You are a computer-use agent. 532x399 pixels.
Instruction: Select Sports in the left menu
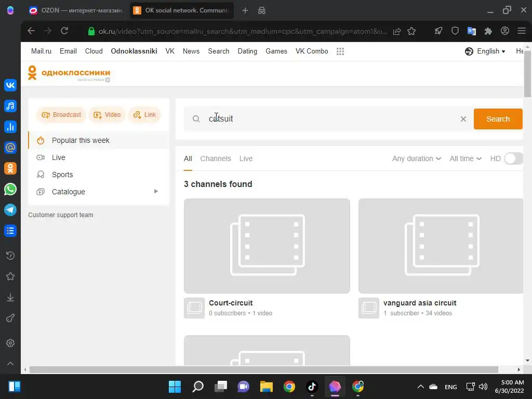pos(99,175)
